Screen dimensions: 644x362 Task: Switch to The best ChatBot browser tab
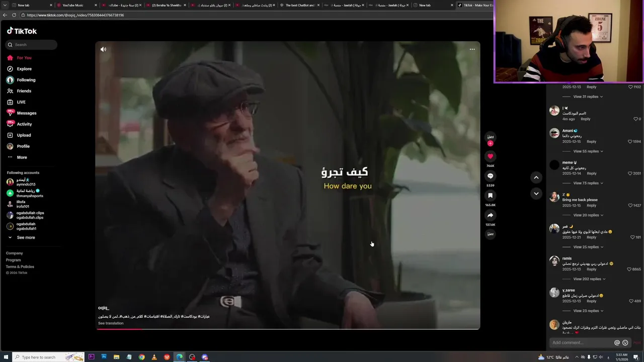pyautogui.click(x=299, y=5)
